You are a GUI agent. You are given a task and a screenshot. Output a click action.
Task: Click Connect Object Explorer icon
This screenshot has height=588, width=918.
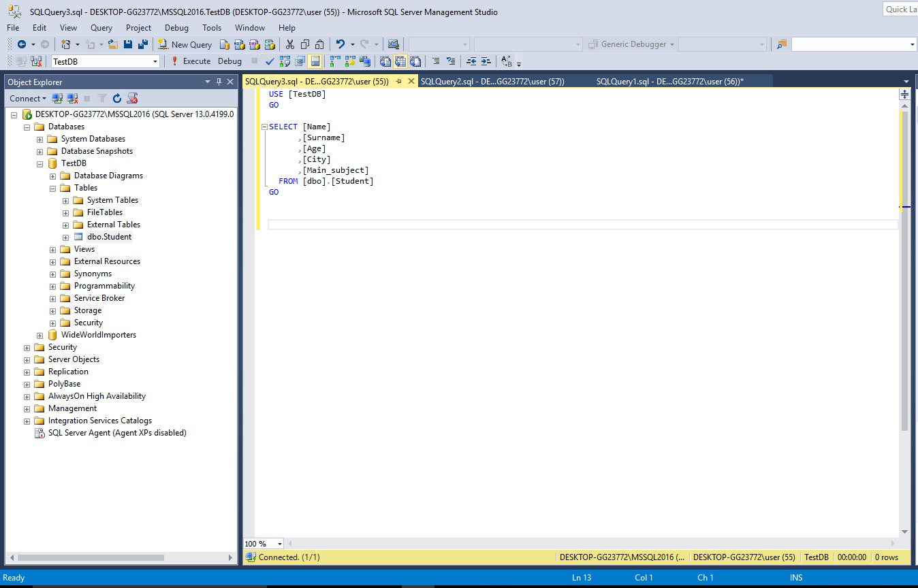[x=58, y=99]
